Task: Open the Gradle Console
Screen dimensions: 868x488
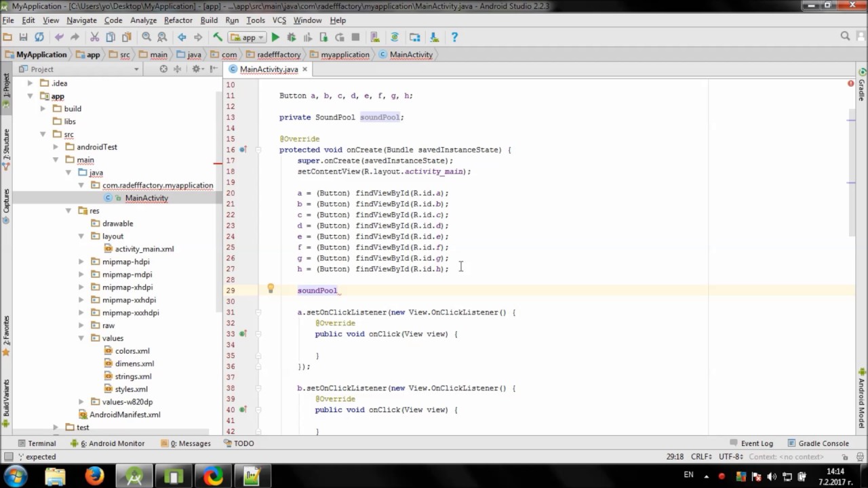Action: 818,443
